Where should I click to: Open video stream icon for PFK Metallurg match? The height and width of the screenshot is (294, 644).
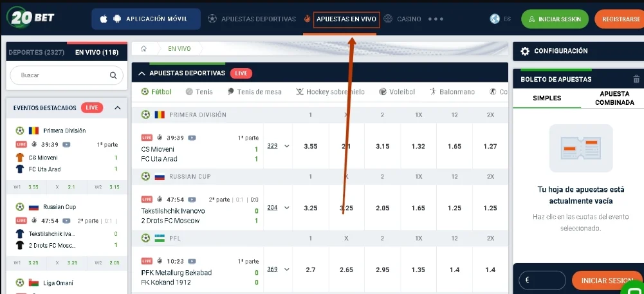tap(192, 261)
